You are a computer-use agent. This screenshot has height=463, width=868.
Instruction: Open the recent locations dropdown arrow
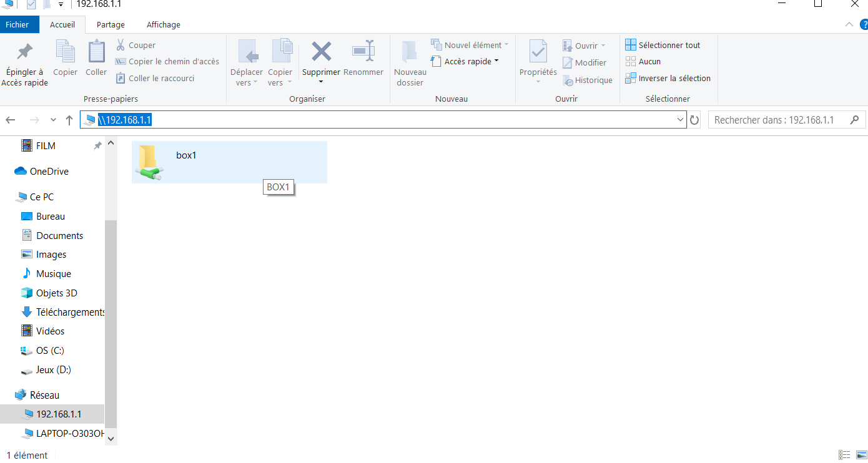pos(53,120)
